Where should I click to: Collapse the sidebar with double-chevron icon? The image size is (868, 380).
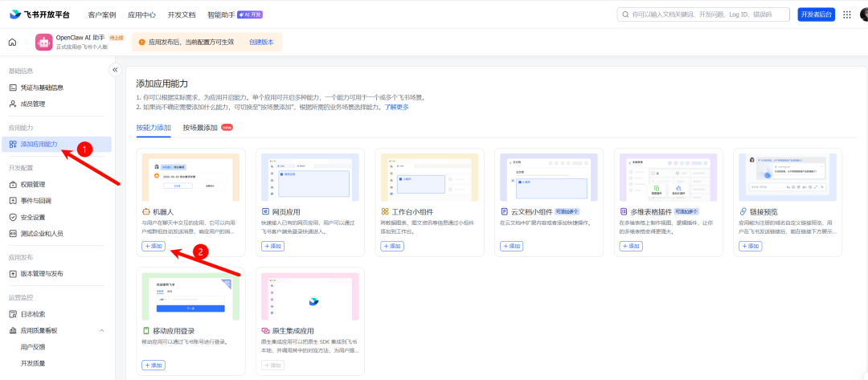[x=115, y=70]
